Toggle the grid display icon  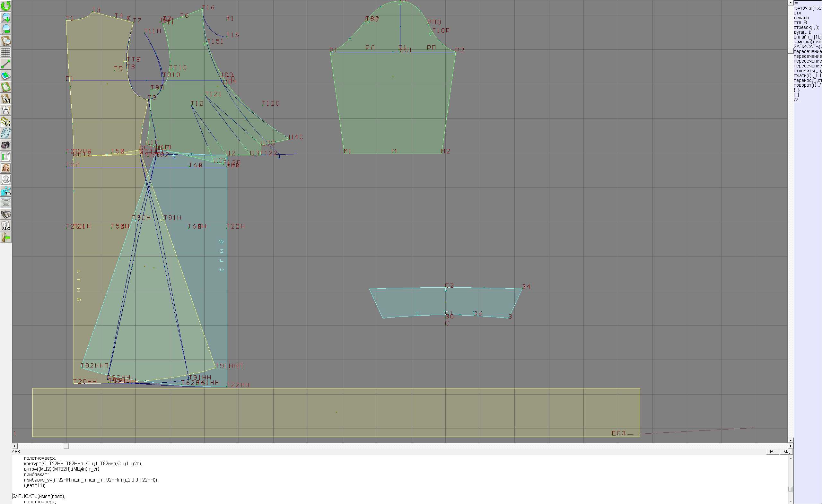[x=6, y=52]
